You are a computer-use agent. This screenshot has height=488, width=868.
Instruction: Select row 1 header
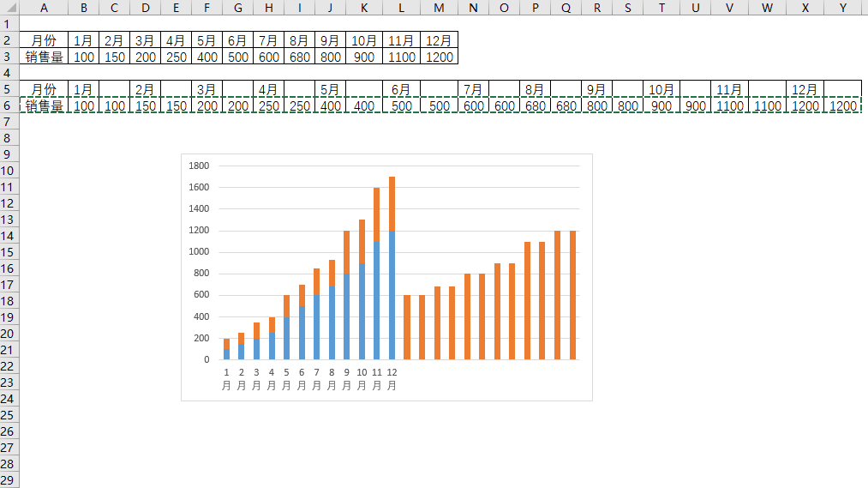click(x=9, y=24)
